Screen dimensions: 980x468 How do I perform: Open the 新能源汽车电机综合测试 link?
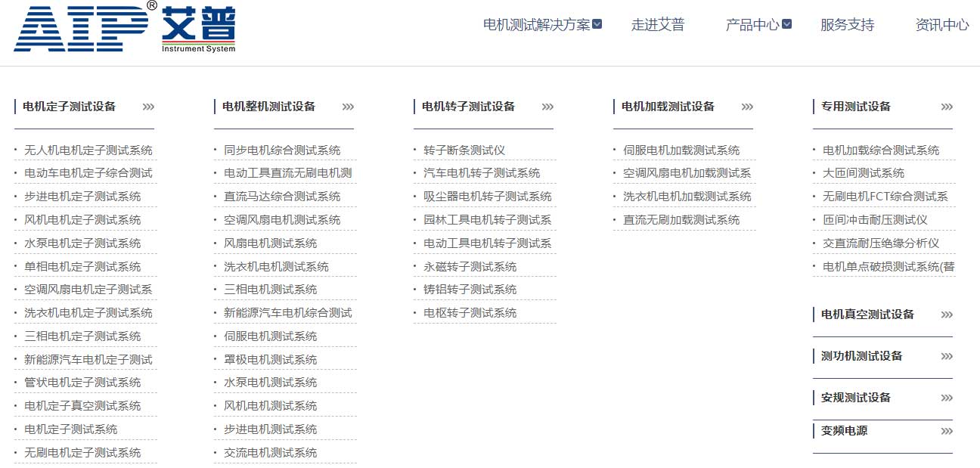click(286, 312)
